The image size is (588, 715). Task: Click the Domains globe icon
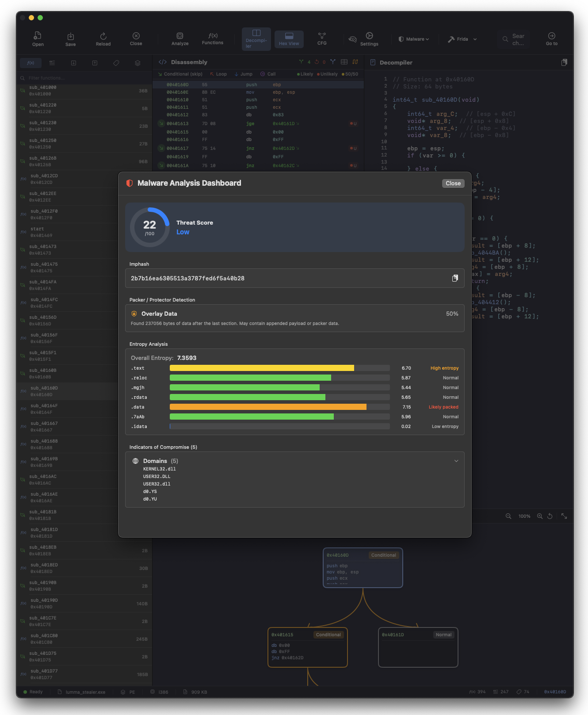(136, 461)
